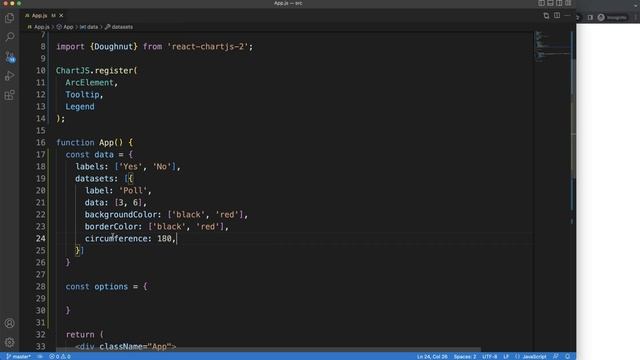
Task: Click 'labels' key on line 18
Action: pyautogui.click(x=90, y=167)
